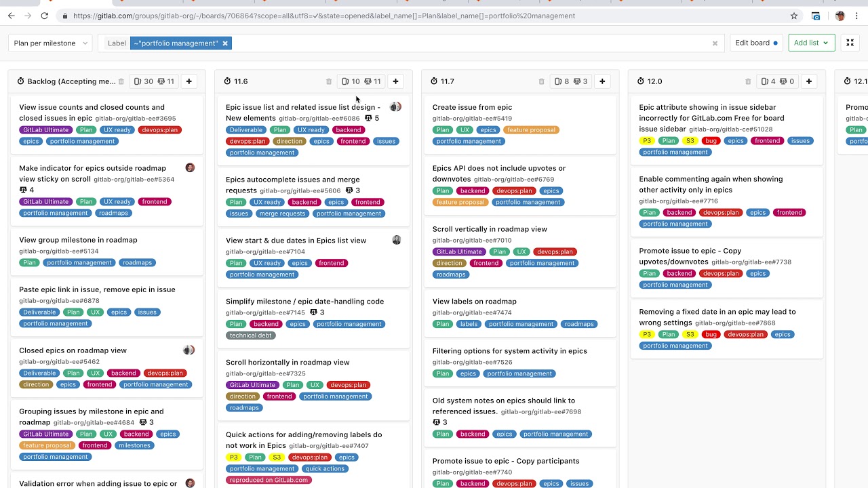Open 'Enable commenting again' issue in 12.0
Image resolution: width=868 pixels, height=488 pixels.
click(711, 184)
